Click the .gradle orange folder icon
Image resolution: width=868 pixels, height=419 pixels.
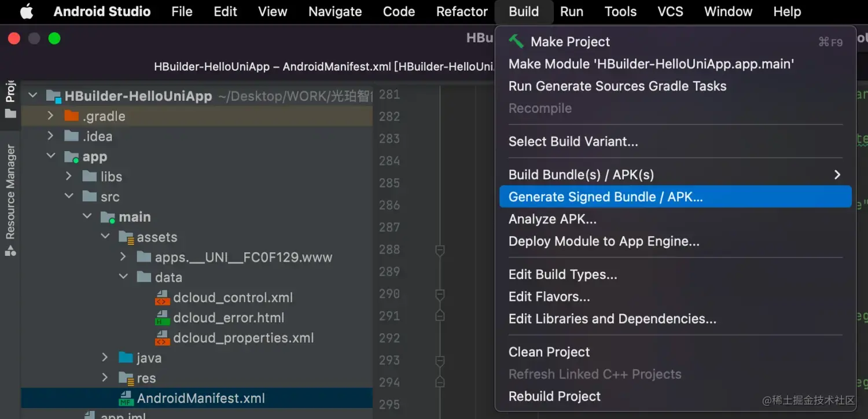[x=72, y=116]
